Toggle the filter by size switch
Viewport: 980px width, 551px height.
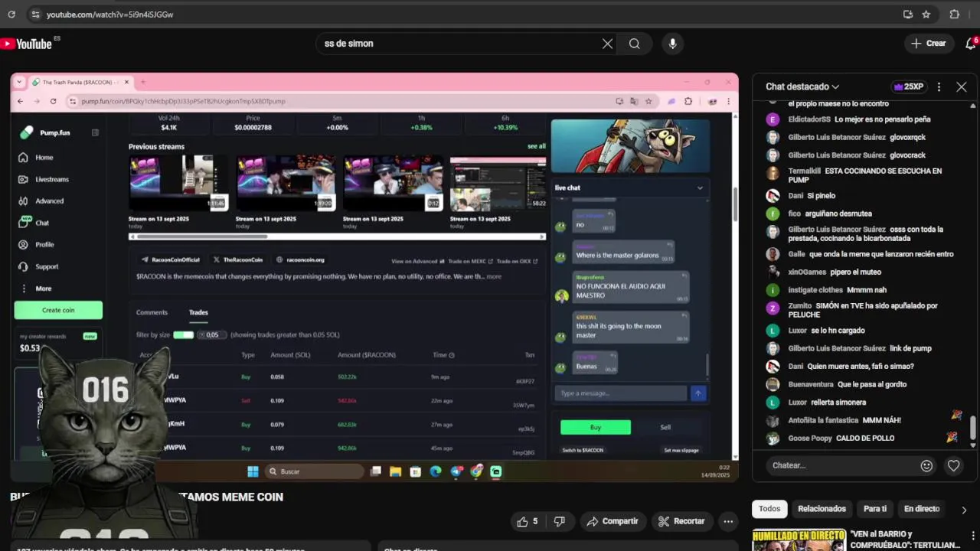coord(184,334)
